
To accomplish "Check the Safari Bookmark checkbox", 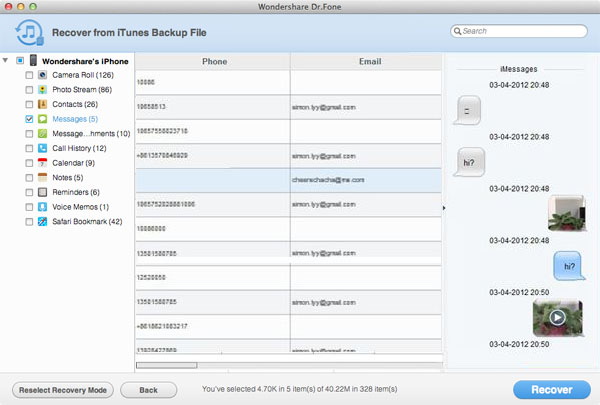I will pyautogui.click(x=29, y=222).
